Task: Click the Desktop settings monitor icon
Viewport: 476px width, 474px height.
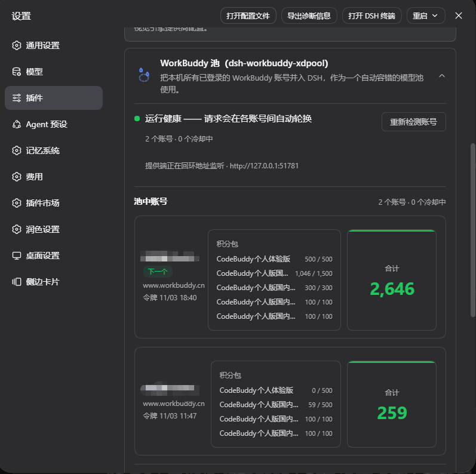Action: pyautogui.click(x=17, y=256)
